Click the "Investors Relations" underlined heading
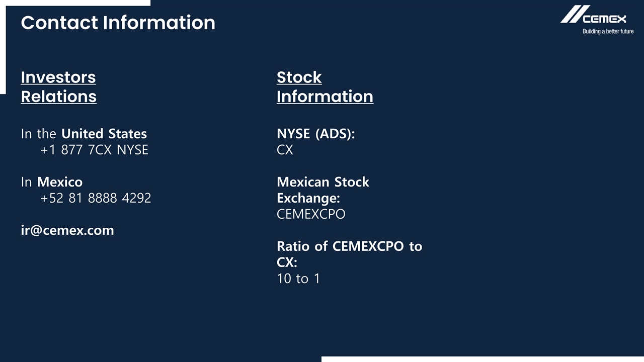Screen dimensions: 644x362 [x=58, y=86]
